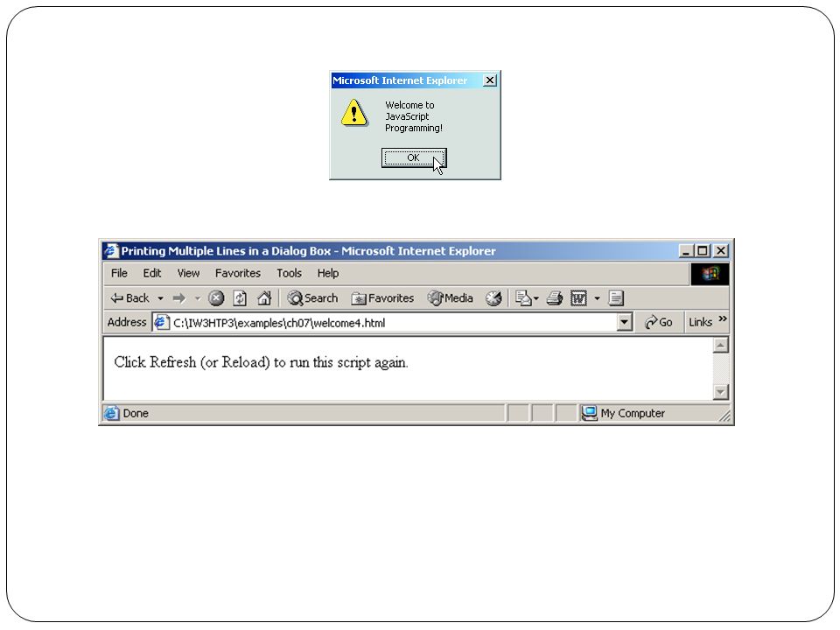The image size is (840, 630).
Task: Click the Done status text
Action: (x=136, y=414)
